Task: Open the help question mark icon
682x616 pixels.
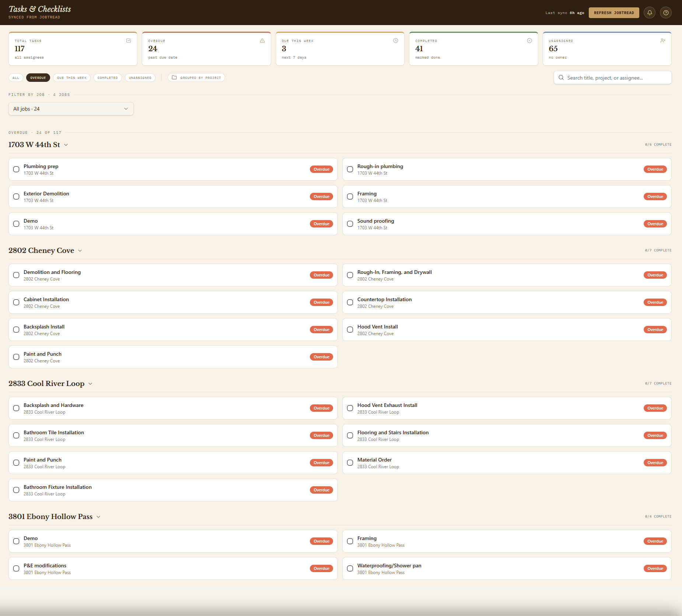Action: point(666,13)
